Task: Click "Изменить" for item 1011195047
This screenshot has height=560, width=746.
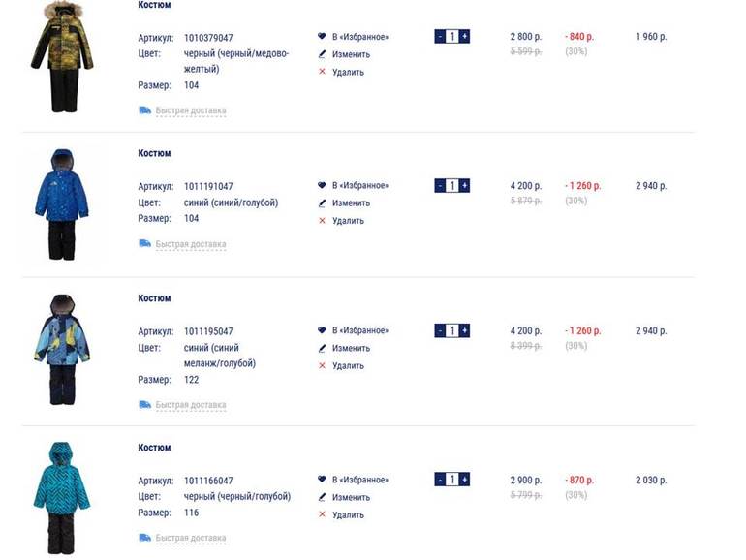Action: coord(351,349)
